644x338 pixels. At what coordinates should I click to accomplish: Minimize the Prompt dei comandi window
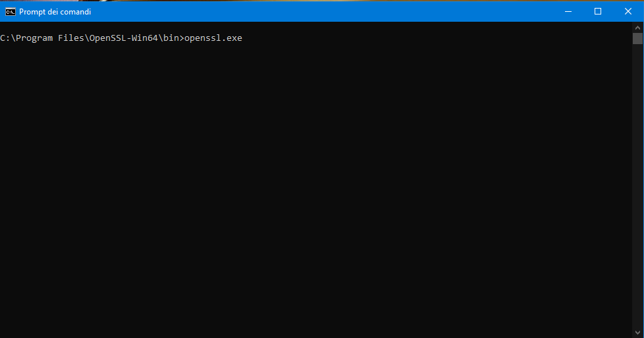point(568,11)
